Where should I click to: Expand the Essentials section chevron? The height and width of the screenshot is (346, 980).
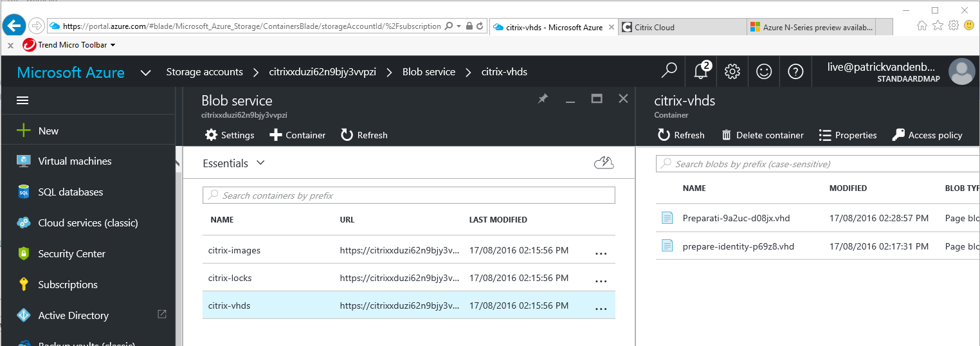click(260, 163)
